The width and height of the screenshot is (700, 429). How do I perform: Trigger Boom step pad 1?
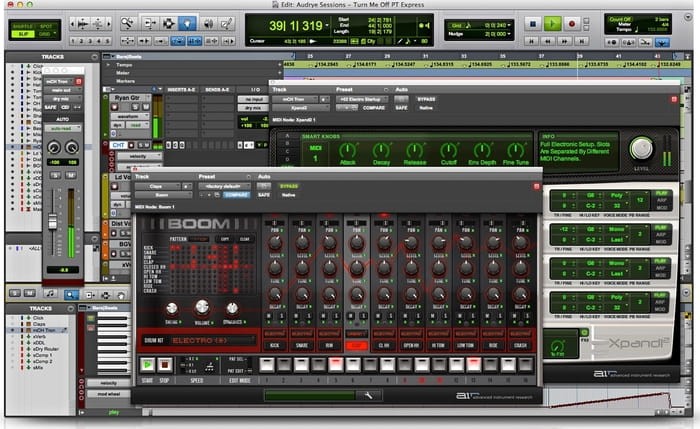point(267,365)
